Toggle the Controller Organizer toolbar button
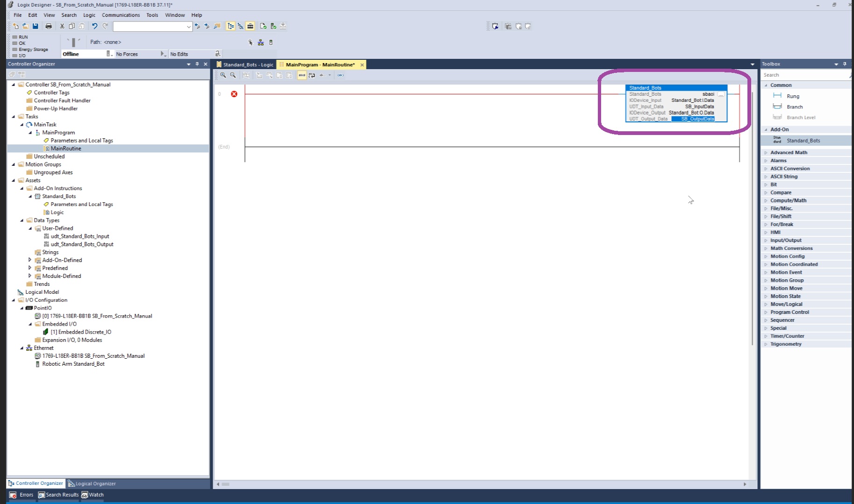Screen dimensions: 854x504 (x=230, y=26)
